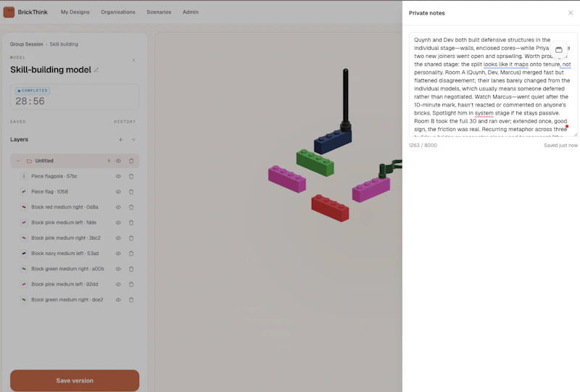Click the Saved just now status

(x=560, y=146)
